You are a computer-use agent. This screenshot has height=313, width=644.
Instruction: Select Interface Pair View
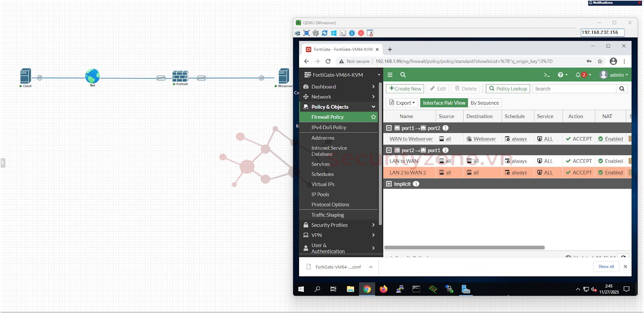point(444,103)
